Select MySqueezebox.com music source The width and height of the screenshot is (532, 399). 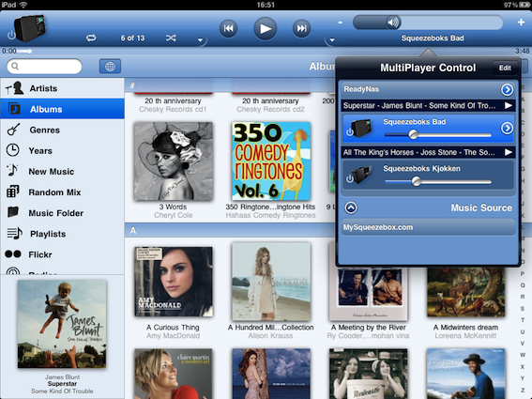pos(428,227)
